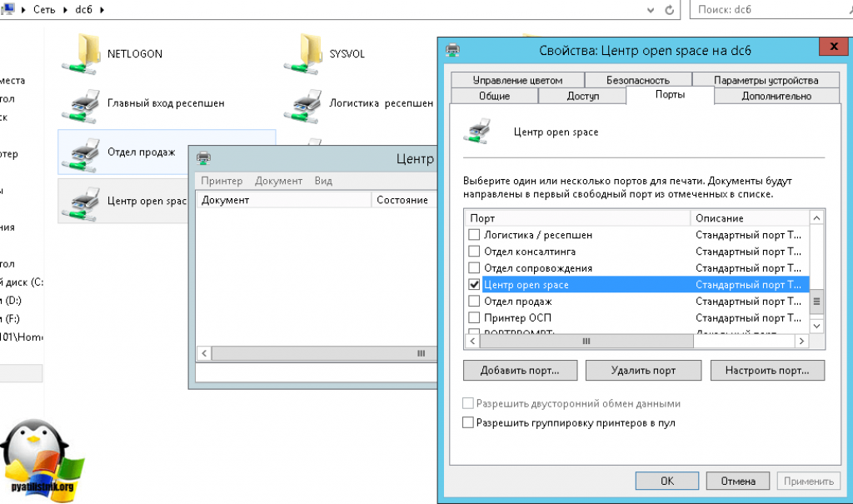Screen dimensions: 853x504
Task: Click the Документ column header in print queue
Action: click(283, 200)
